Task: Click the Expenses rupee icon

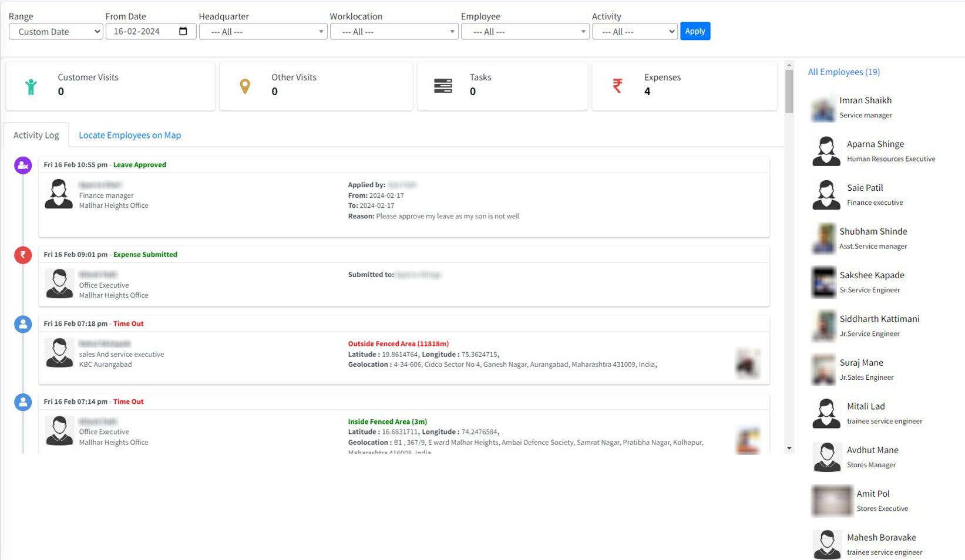Action: pos(617,86)
